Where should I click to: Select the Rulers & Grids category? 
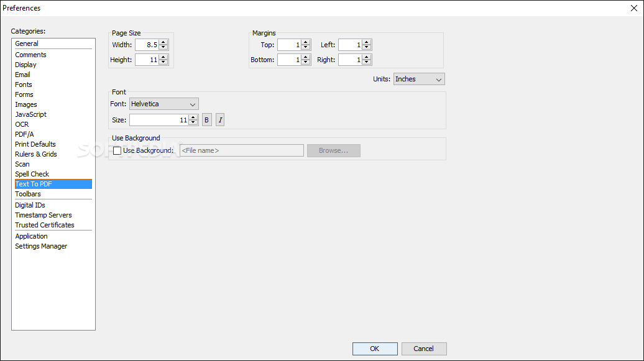[53, 154]
